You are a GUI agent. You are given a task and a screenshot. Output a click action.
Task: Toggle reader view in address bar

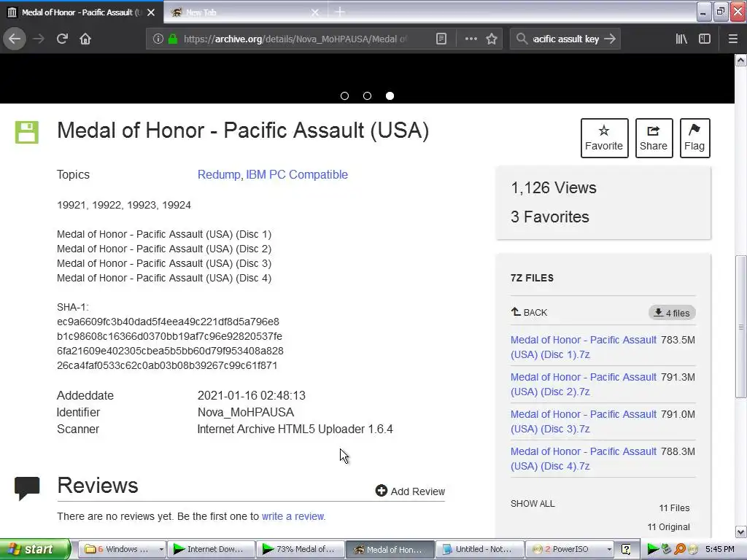[x=441, y=39]
